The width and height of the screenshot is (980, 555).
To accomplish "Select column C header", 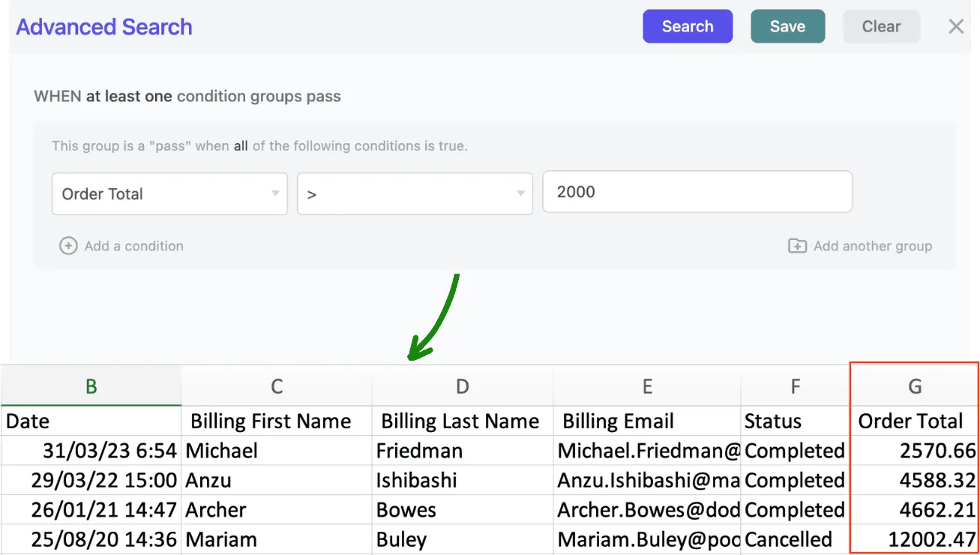I will coord(277,386).
